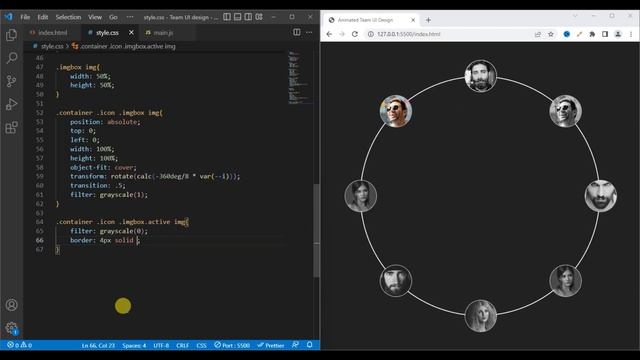Click Live Server Port : 5500 status

[x=232, y=345]
